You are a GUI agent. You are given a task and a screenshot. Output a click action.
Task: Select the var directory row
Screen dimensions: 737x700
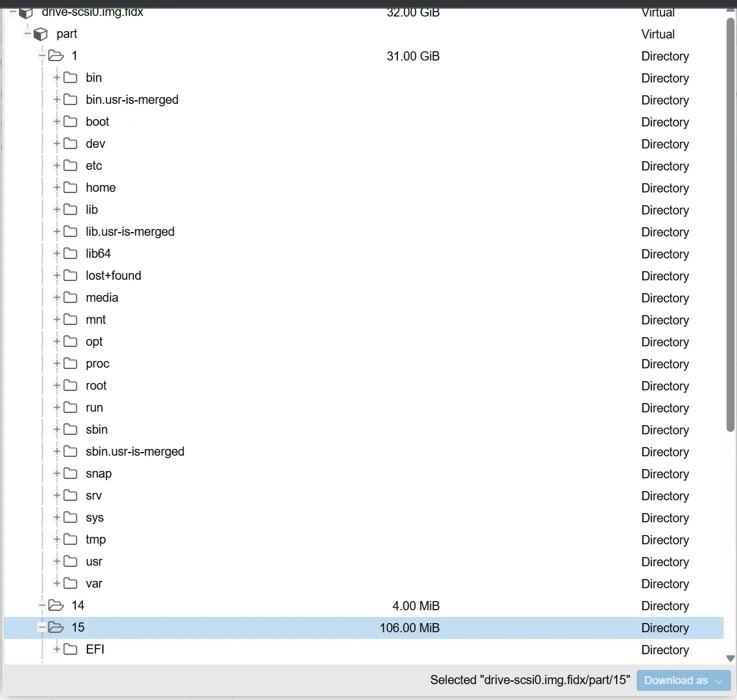tap(364, 583)
